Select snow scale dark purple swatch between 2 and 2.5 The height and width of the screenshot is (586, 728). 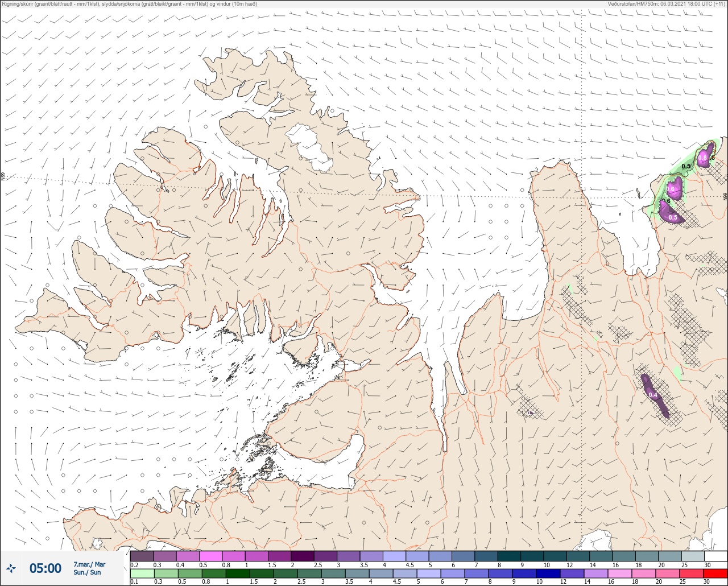click(x=303, y=556)
